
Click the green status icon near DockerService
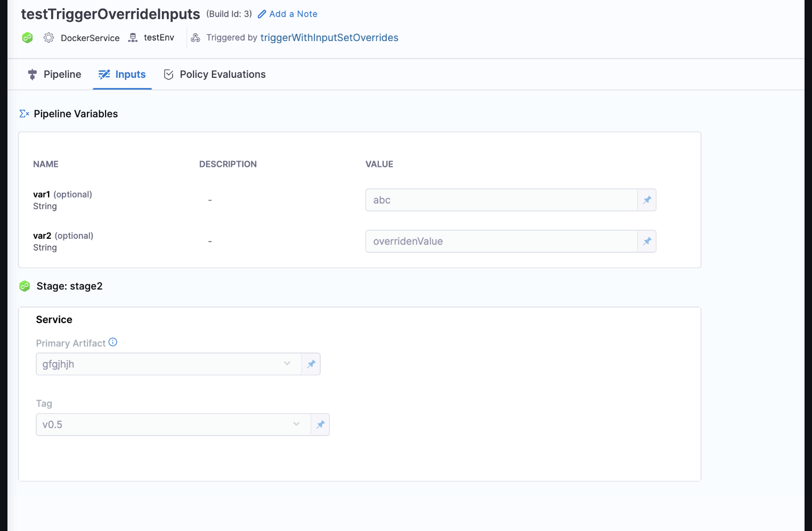pos(27,38)
